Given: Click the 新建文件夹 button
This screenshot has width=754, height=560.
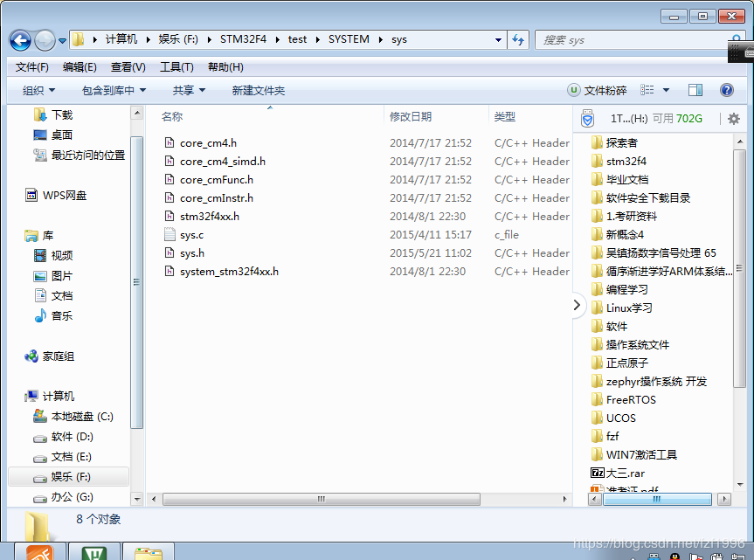Looking at the screenshot, I should [x=259, y=90].
